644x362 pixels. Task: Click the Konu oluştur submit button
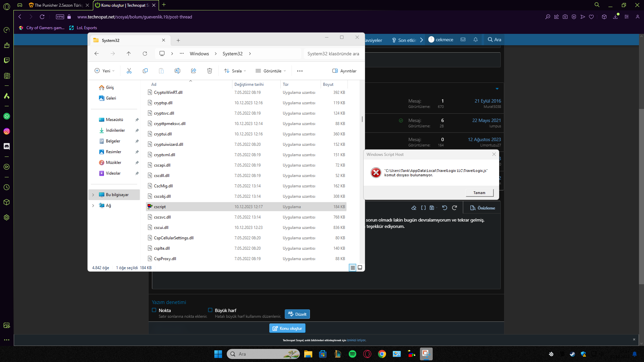tap(287, 328)
